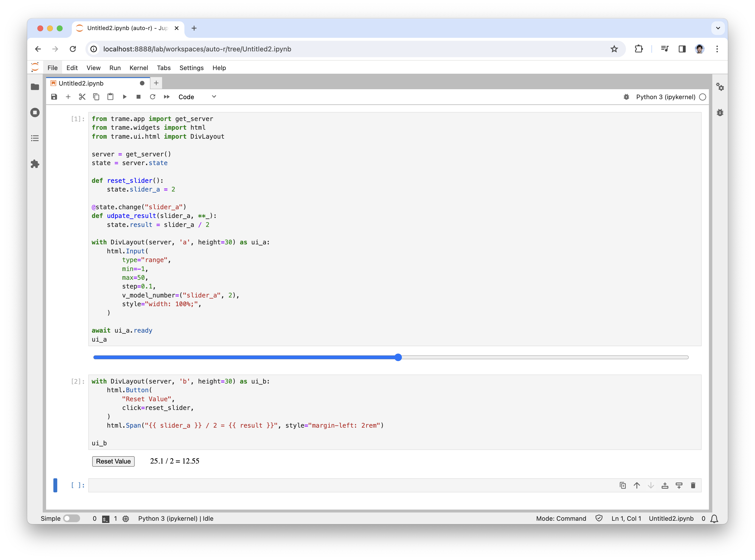Click the notebook trust shield icon

pyautogui.click(x=599, y=518)
